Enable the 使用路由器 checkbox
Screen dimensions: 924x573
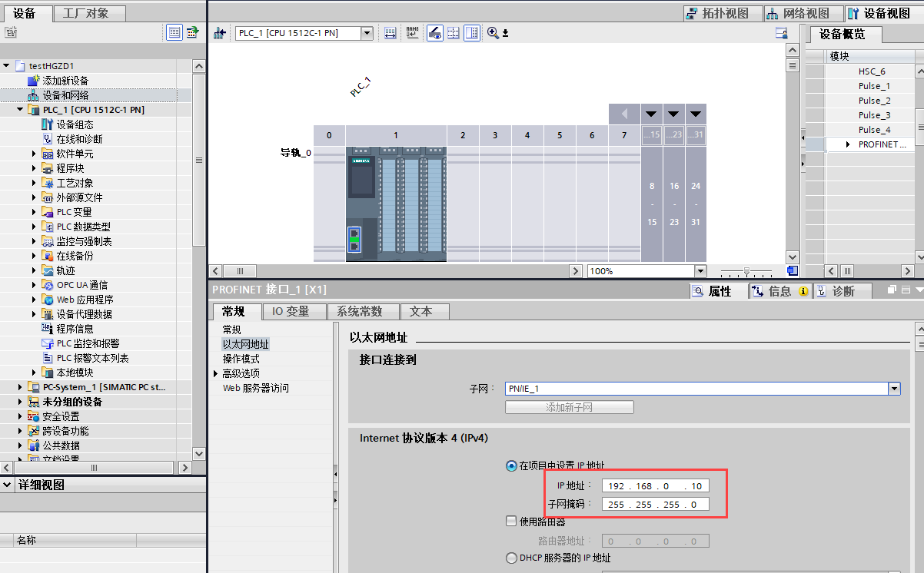tap(511, 522)
